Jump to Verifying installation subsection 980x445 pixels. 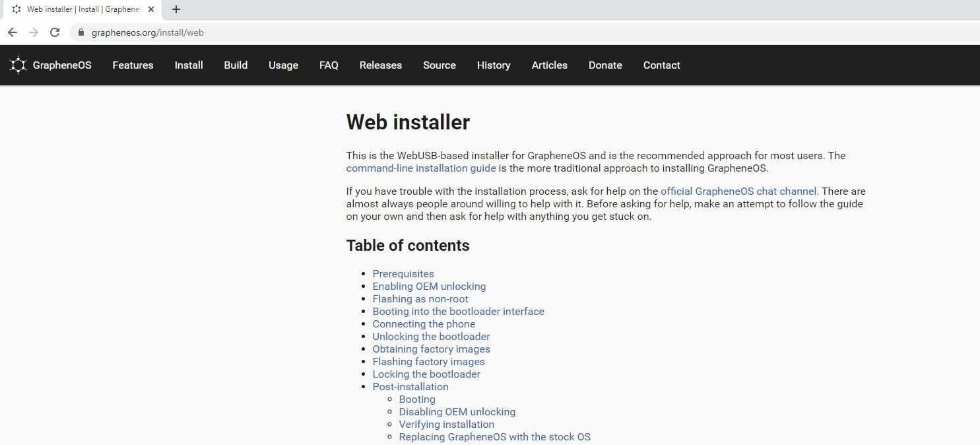pos(447,425)
